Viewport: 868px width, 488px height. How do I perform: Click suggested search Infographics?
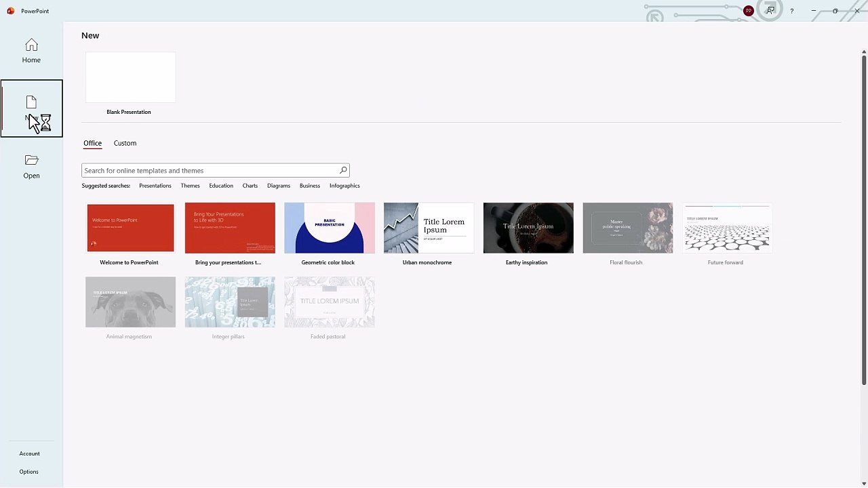tap(344, 186)
